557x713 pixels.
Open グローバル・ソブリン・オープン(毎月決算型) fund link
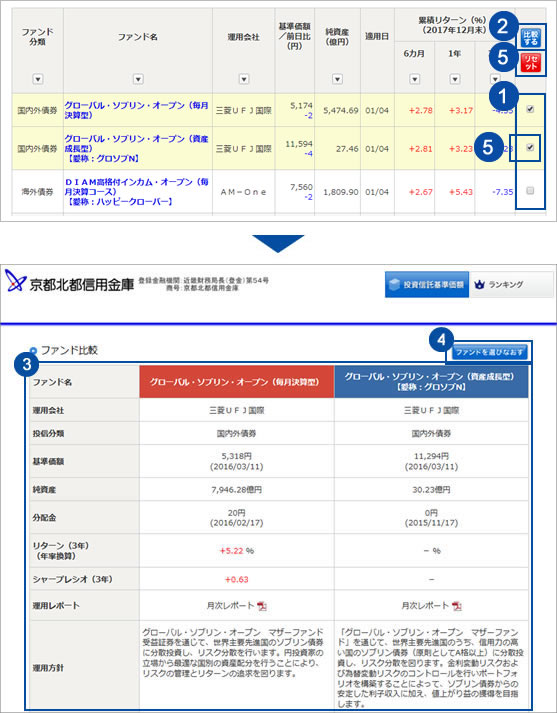[x=136, y=110]
